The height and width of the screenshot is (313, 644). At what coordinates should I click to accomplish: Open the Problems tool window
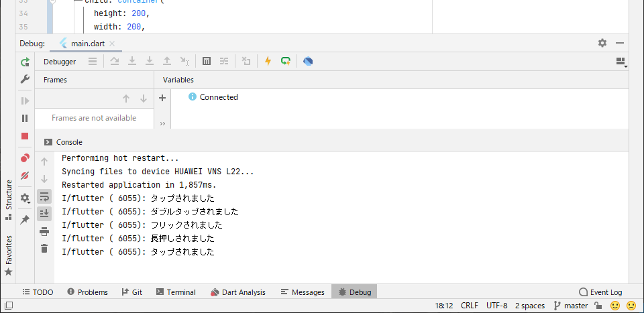coord(87,292)
